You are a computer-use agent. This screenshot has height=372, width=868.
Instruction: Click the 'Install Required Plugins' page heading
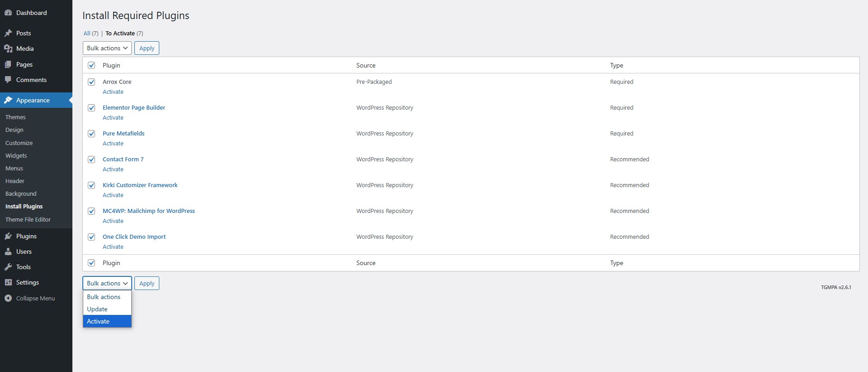[136, 15]
